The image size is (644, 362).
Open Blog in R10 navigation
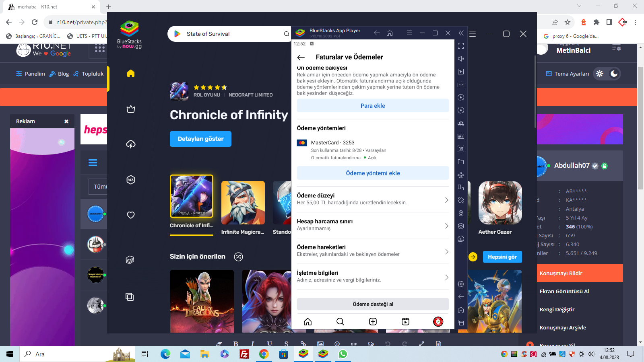[x=59, y=74]
